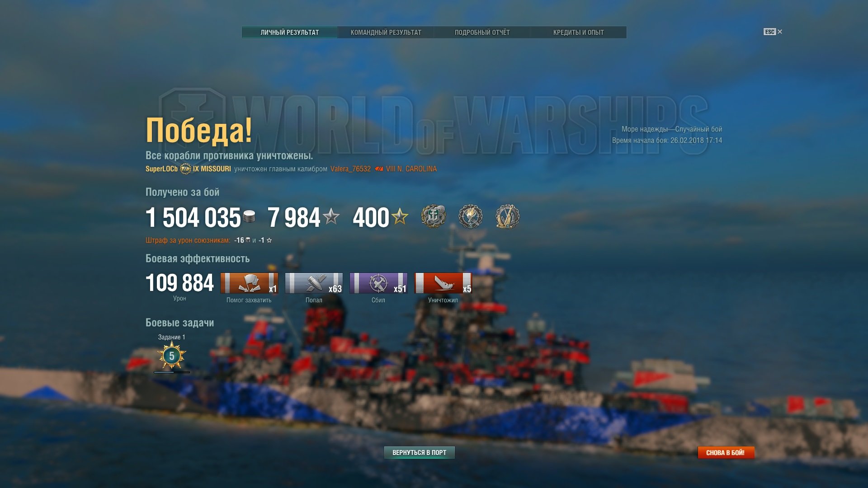Click the credits coin icon beside 1 504 035
Image resolution: width=868 pixels, height=488 pixels.
[x=249, y=216]
